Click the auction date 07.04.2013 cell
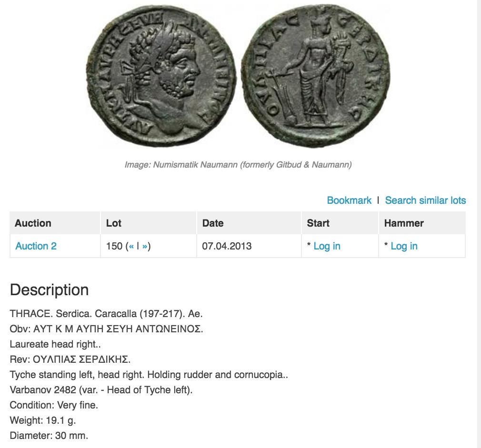481x448 pixels. tap(227, 246)
